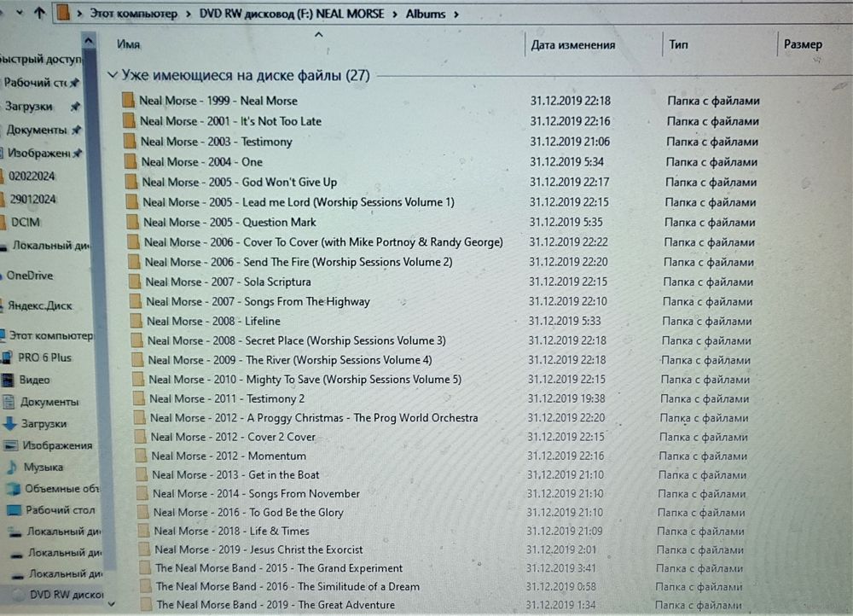Select 'Secret Place (Worship Sessions Volume 3)' folder name

(x=297, y=340)
